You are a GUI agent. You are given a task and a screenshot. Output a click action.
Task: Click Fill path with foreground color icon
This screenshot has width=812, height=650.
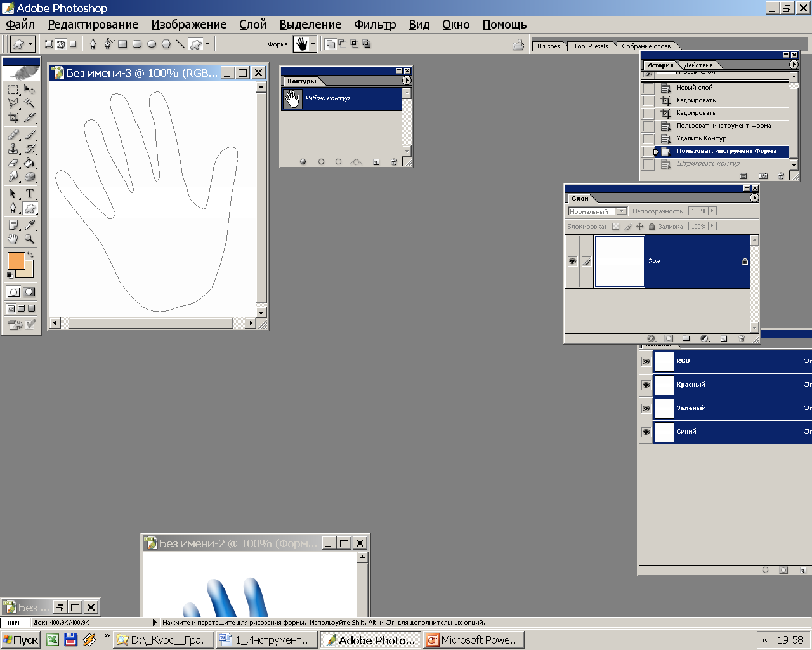click(x=303, y=162)
